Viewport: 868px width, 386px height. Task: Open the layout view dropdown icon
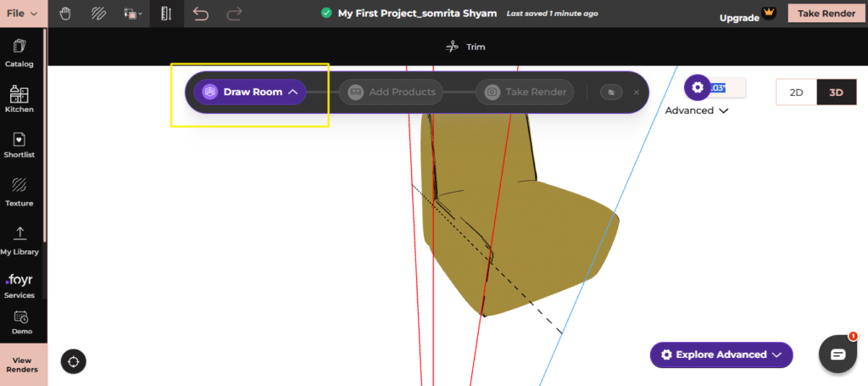pos(133,14)
